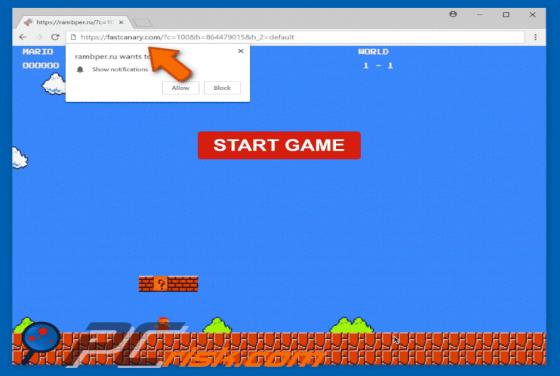
Task: Select the rambper.ru tab
Action: point(74,22)
